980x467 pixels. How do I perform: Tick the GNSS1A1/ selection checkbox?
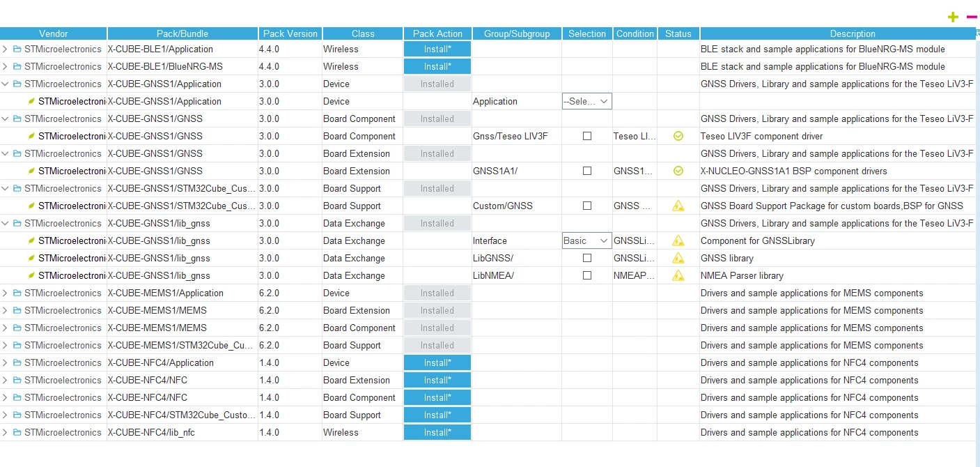pos(587,171)
